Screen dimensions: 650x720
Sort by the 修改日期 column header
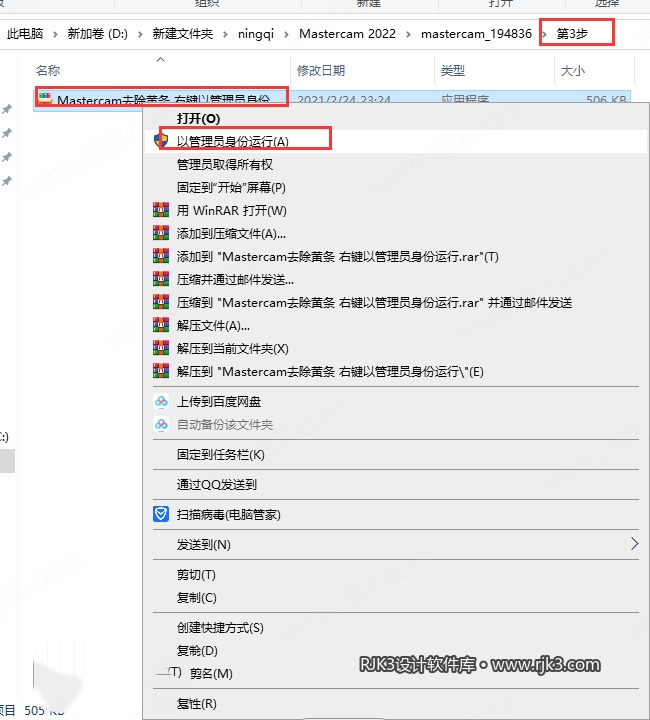click(x=321, y=70)
